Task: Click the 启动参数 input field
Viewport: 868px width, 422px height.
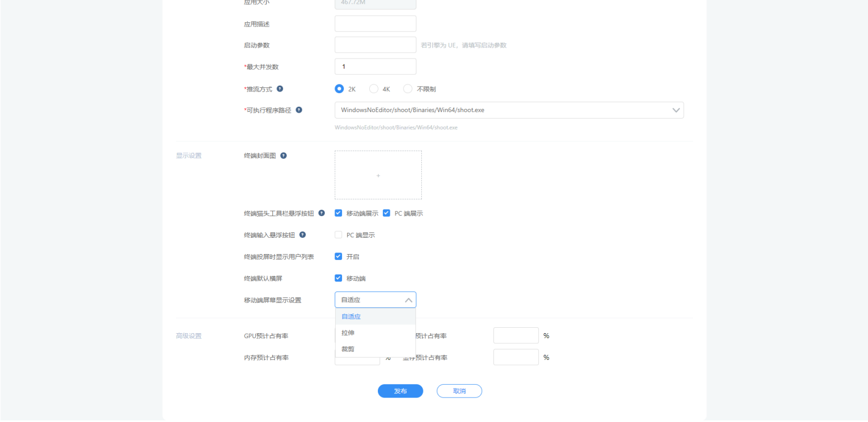Action: click(x=375, y=45)
